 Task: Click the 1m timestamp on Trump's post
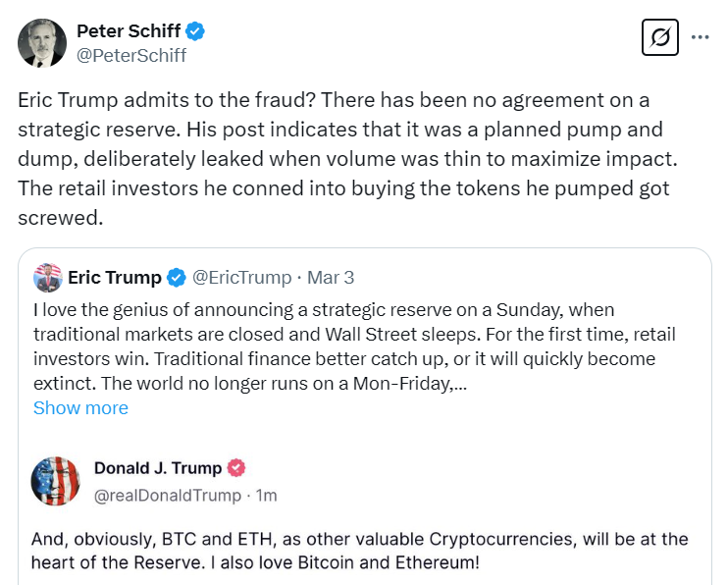point(266,496)
